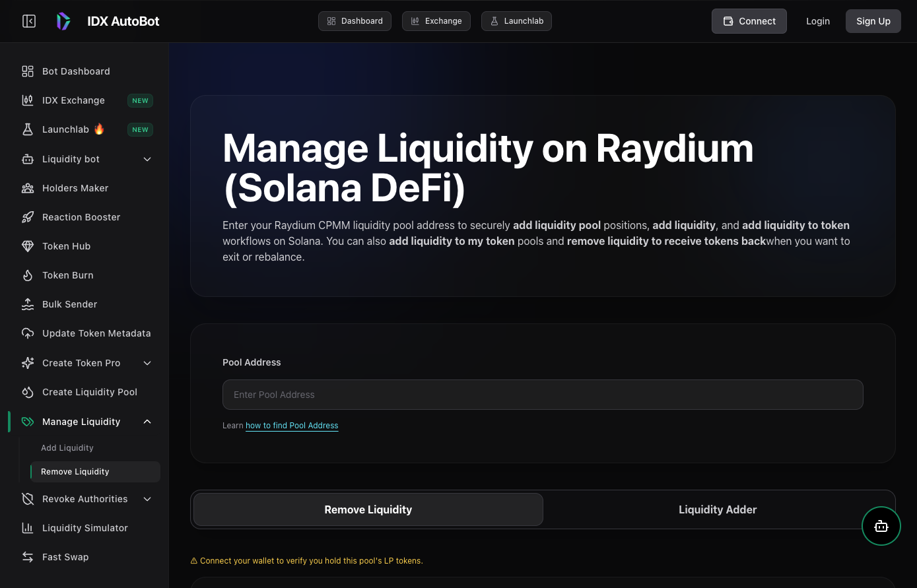Image resolution: width=917 pixels, height=588 pixels.
Task: Click the NEW badge beside Launchlab
Action: 140,129
